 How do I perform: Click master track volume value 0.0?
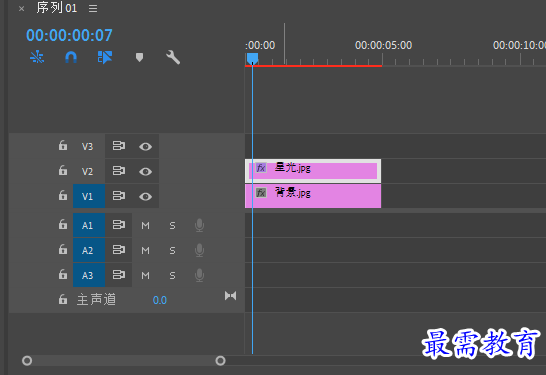click(160, 300)
